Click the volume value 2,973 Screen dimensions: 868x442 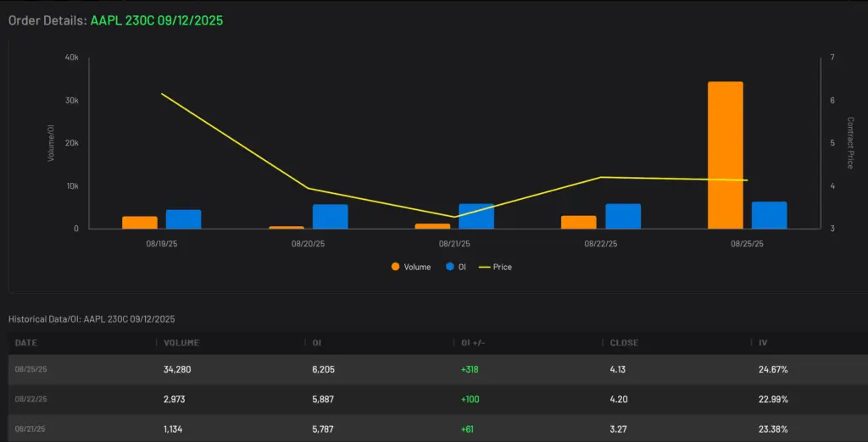175,400
